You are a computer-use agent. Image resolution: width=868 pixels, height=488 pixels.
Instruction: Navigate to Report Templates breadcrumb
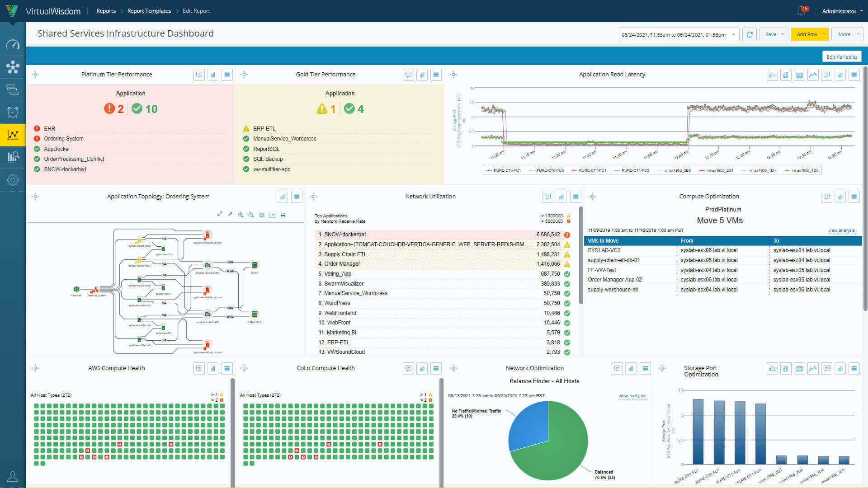(x=149, y=11)
